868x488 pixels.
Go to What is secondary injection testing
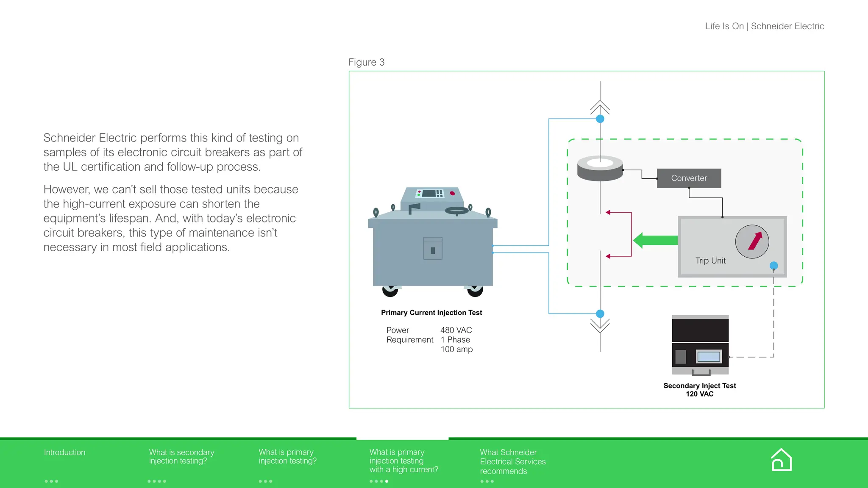(181, 457)
